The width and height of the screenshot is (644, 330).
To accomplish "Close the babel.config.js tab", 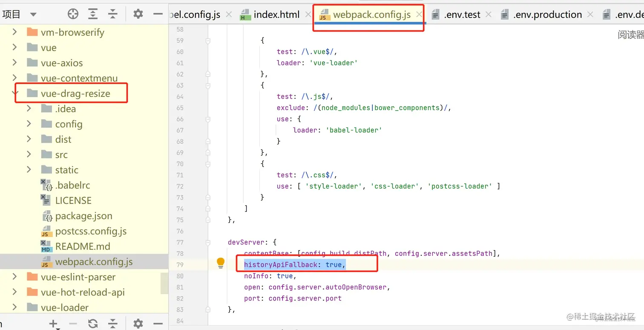I will 229,14.
